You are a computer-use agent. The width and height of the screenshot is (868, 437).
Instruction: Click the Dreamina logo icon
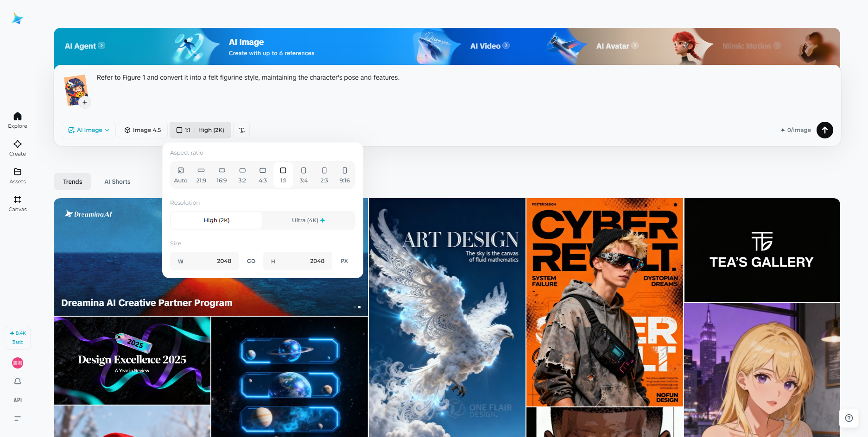[18, 19]
